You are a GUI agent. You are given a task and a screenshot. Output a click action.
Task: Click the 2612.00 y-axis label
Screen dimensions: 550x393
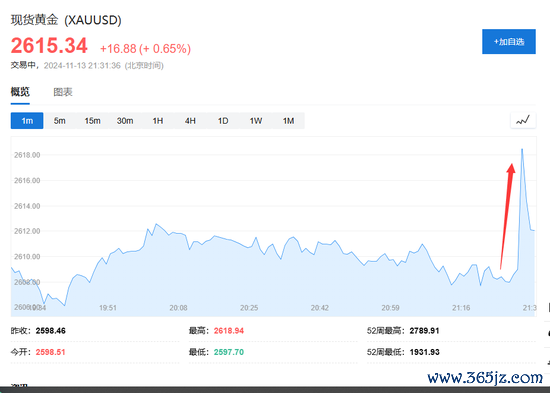27,231
